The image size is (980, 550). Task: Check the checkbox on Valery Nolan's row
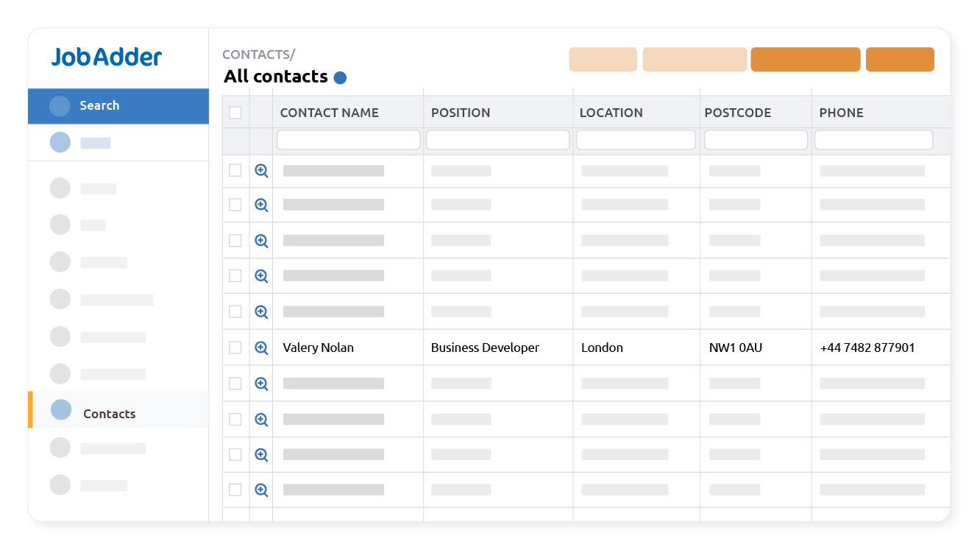235,347
